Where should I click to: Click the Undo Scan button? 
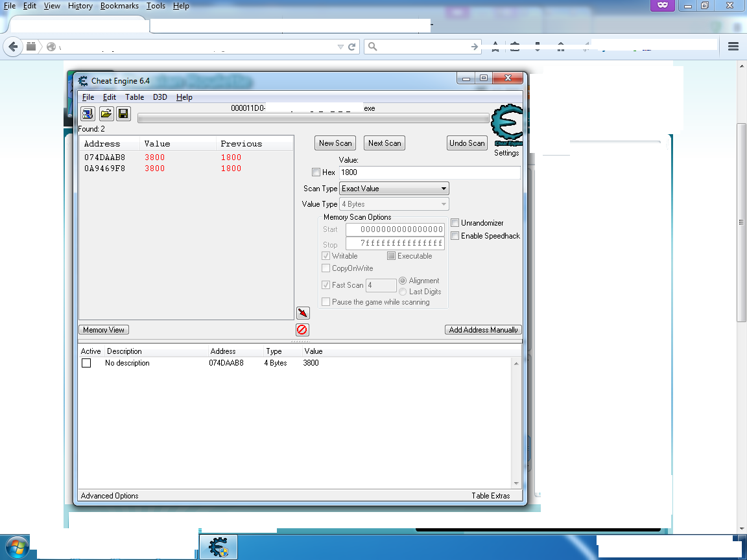467,143
